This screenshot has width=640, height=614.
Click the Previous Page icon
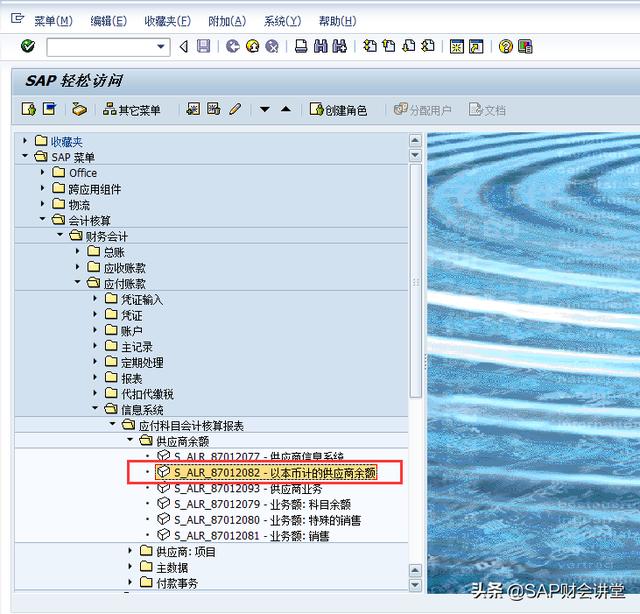389,46
